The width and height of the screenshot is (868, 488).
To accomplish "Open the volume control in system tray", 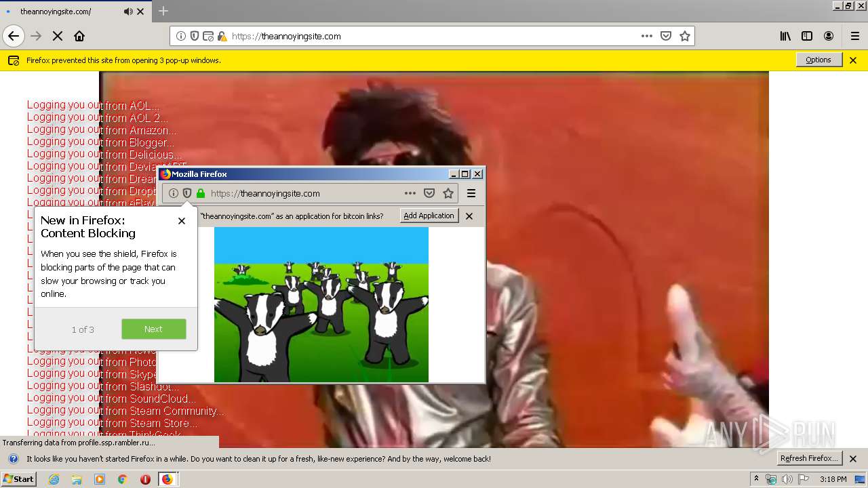I will pyautogui.click(x=787, y=479).
